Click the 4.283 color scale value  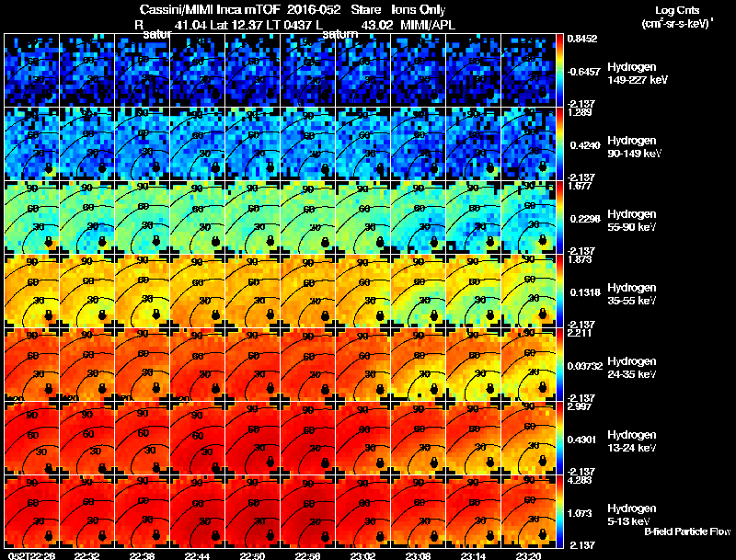[580, 481]
